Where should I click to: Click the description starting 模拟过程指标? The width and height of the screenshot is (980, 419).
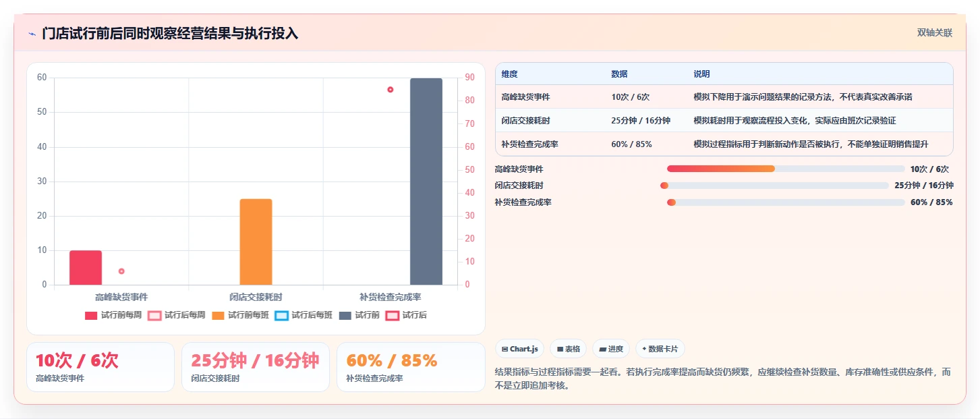pos(811,144)
